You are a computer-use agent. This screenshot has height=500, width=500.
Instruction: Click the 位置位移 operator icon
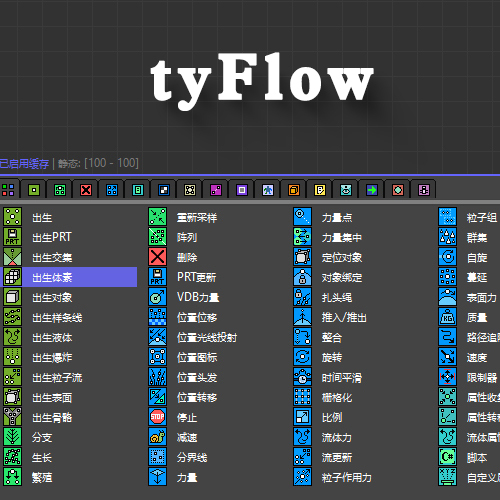(157, 316)
